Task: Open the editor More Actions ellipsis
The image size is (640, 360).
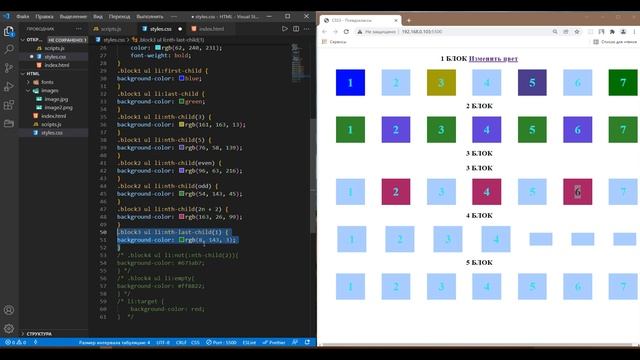Action: click(307, 29)
